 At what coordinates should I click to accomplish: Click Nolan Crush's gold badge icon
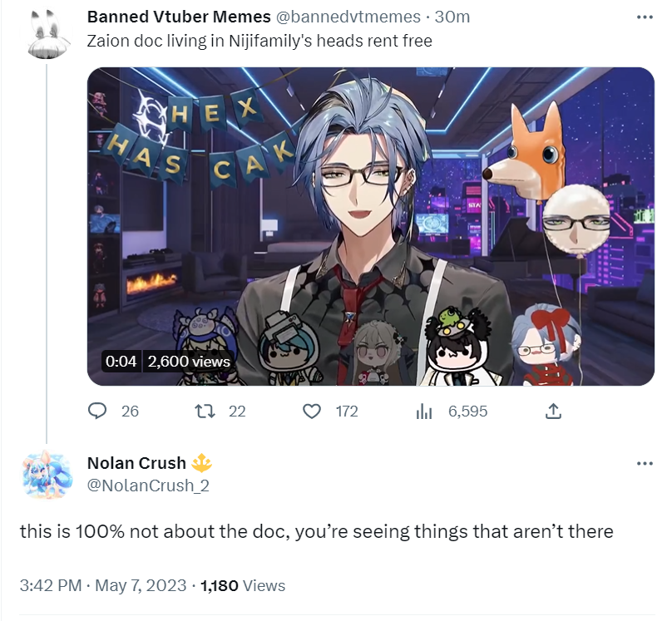coord(201,463)
